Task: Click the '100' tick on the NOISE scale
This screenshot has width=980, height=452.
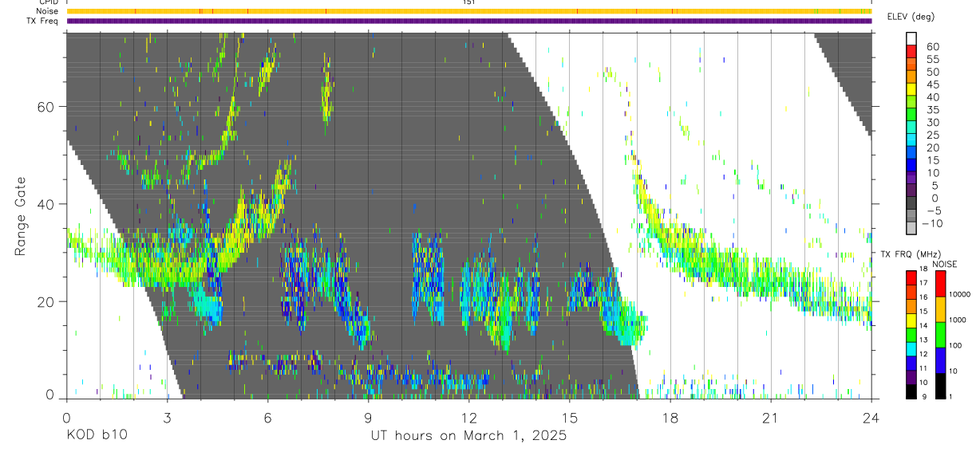Action: pos(956,345)
